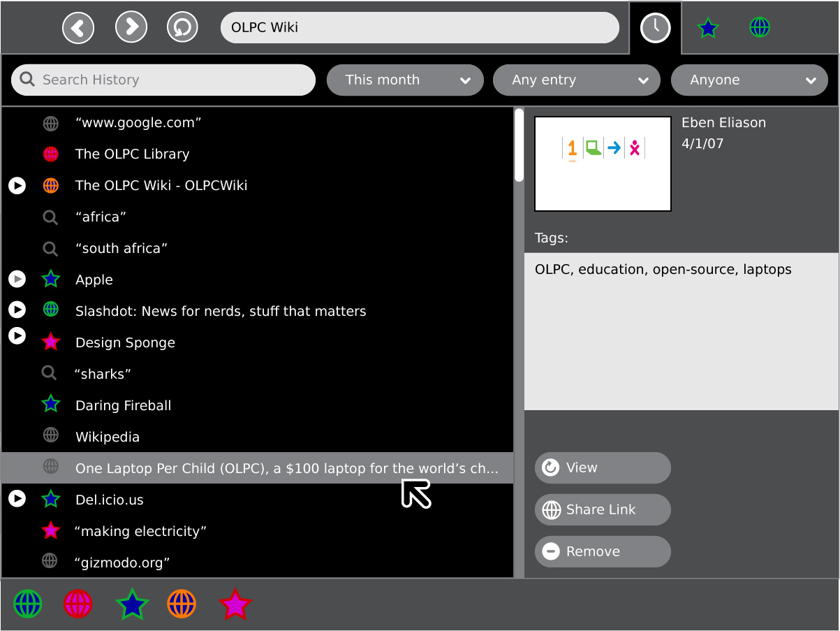Screen dimensions: 840x631
Task: Expand the Del.icio.us entry
Action: pos(17,498)
